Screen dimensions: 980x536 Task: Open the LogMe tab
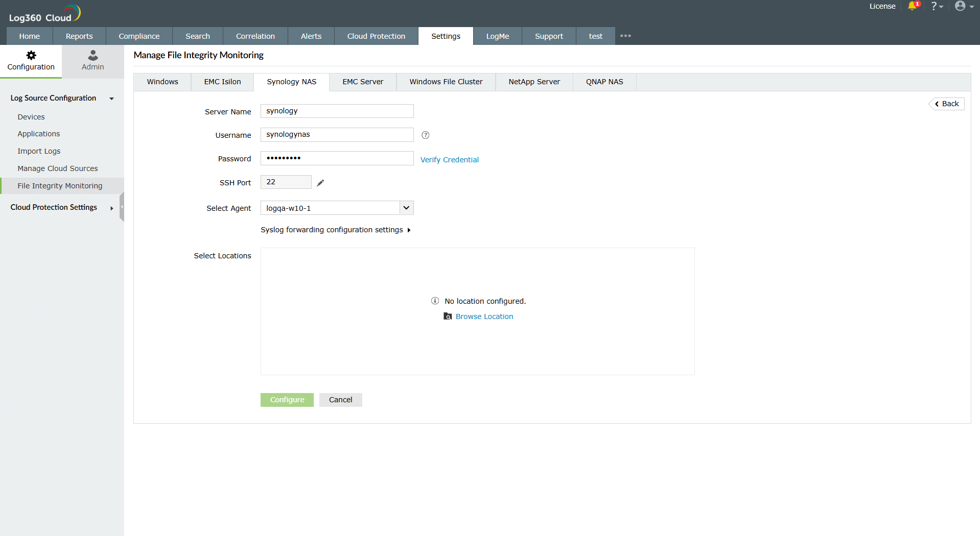498,36
